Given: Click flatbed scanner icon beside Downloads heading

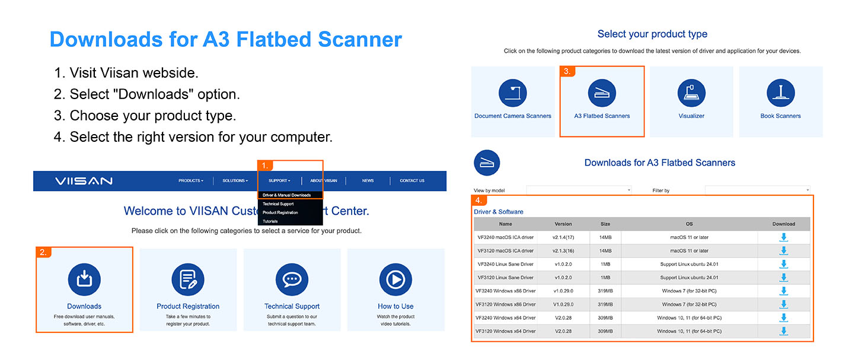Looking at the screenshot, I should coord(487,163).
